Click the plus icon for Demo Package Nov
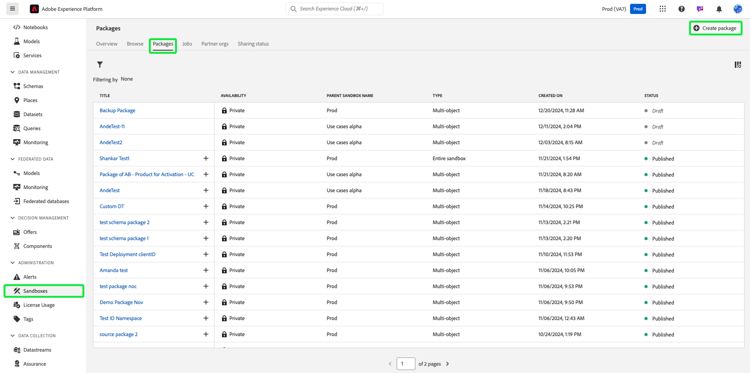 (x=206, y=302)
